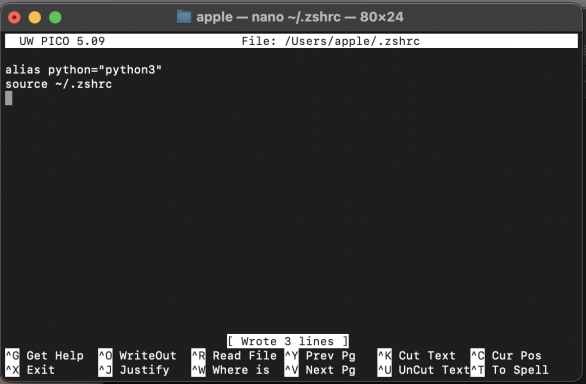
Task: Select the ^O WriteOut shortcut
Action: point(137,355)
